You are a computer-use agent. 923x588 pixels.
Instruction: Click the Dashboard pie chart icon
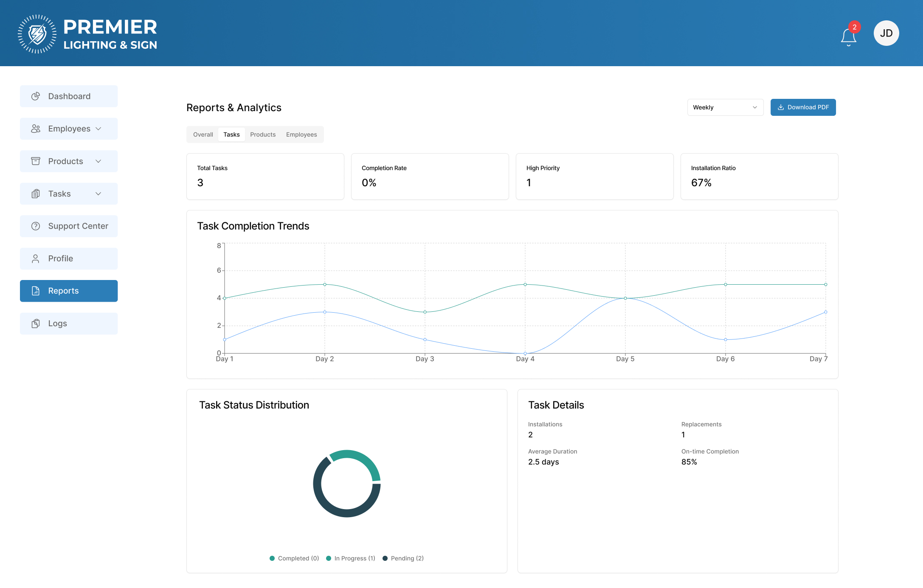point(36,96)
